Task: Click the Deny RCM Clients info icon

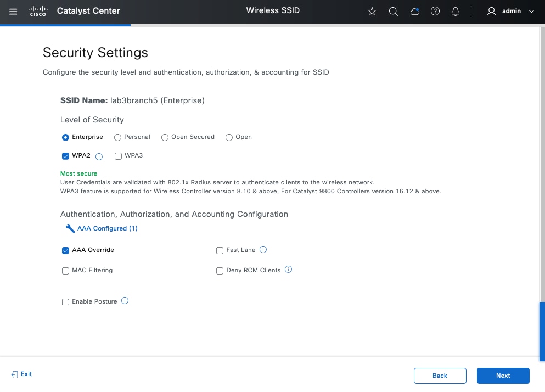Action: [x=289, y=270]
